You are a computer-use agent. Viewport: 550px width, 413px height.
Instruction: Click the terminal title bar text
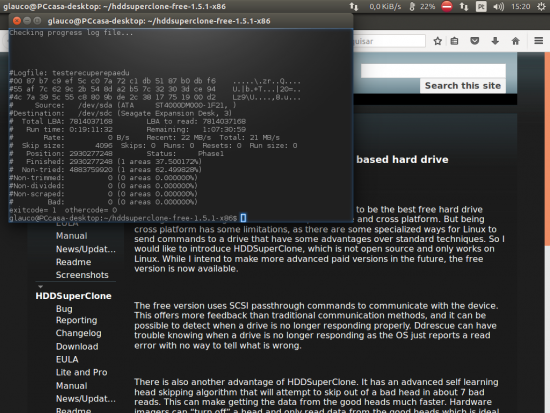pos(159,21)
